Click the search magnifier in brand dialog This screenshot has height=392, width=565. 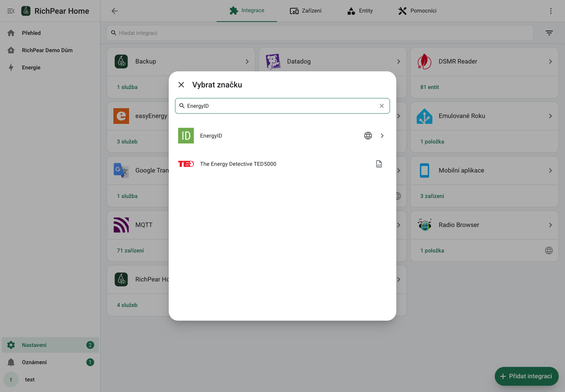[182, 106]
